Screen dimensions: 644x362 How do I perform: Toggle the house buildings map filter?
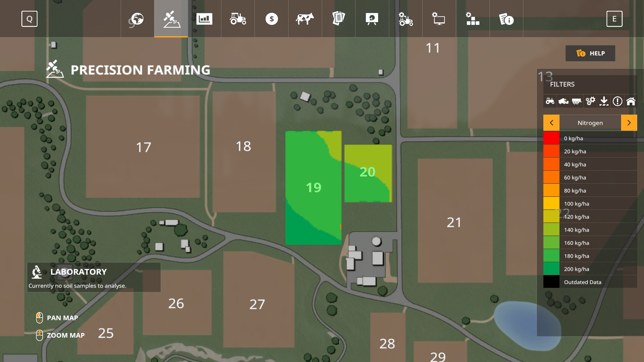tap(631, 101)
